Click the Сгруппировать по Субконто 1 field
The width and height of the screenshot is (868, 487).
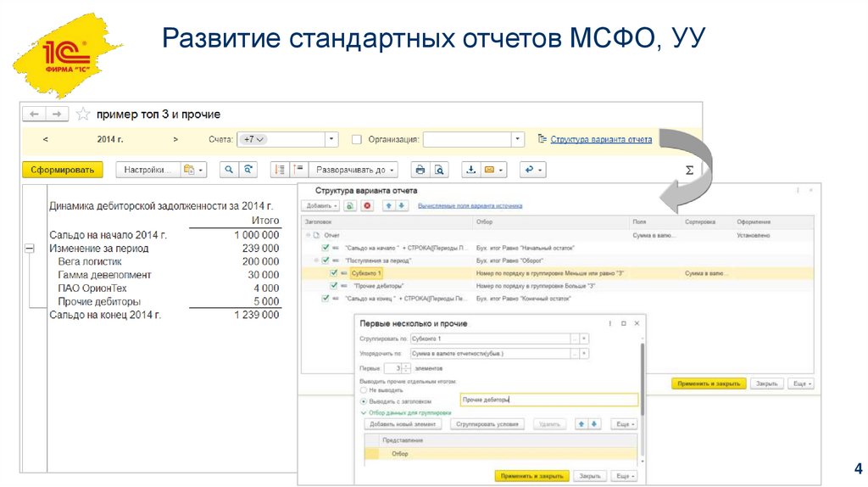point(491,339)
